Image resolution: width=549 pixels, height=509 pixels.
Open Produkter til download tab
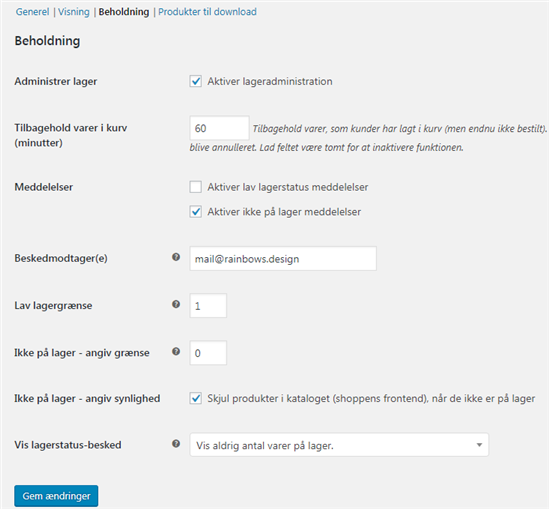[x=207, y=12]
